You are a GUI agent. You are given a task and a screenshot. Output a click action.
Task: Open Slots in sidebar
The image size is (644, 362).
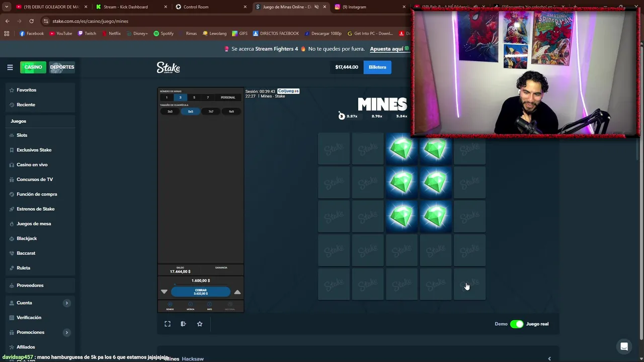(41, 135)
